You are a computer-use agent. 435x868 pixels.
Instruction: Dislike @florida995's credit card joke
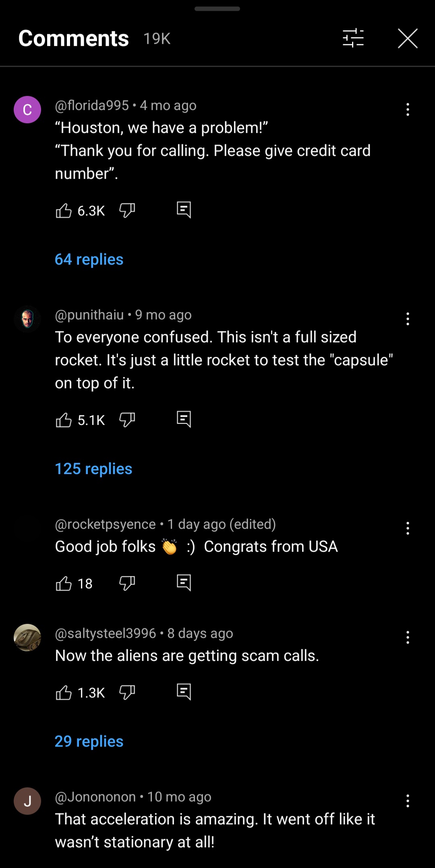click(127, 210)
